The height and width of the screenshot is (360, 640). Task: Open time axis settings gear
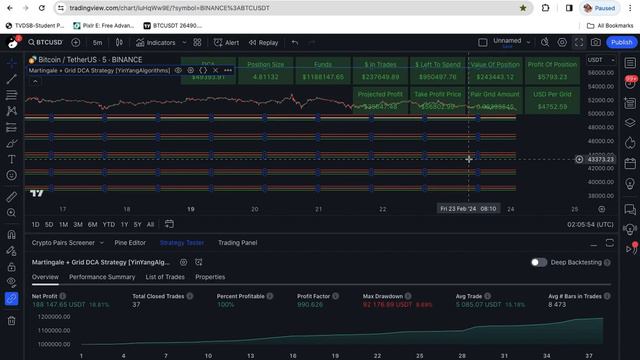[x=602, y=209]
